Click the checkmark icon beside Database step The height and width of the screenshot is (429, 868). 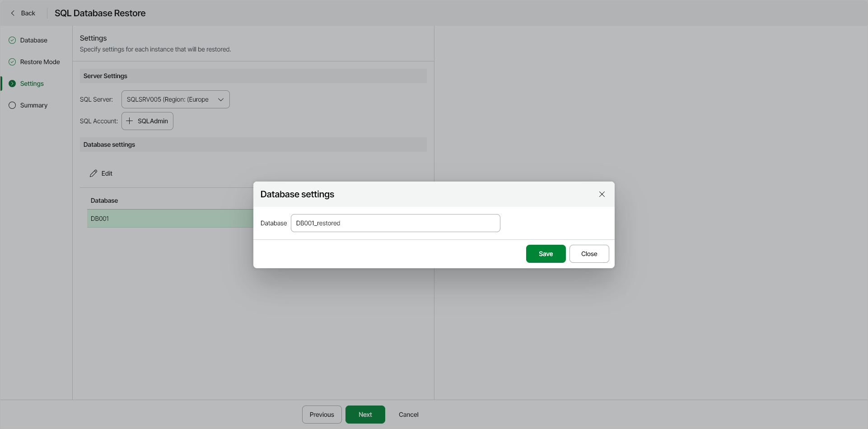coord(12,40)
